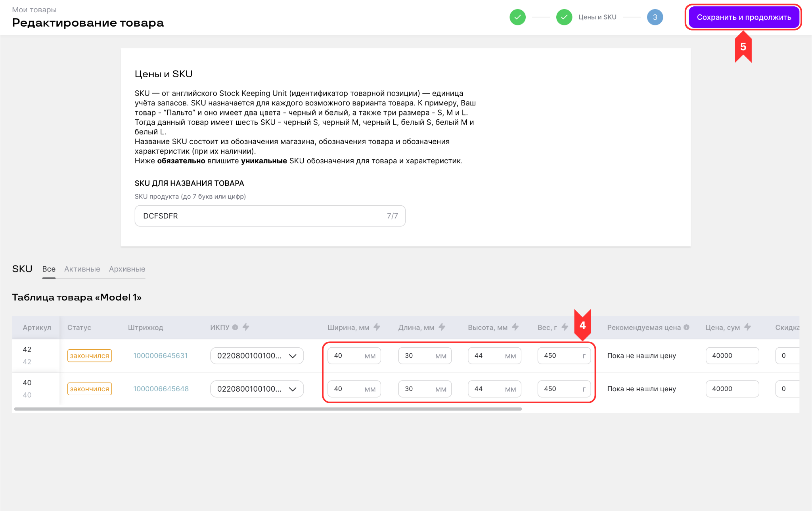Click the weight field in row 42
The width and height of the screenshot is (812, 511).
(564, 356)
